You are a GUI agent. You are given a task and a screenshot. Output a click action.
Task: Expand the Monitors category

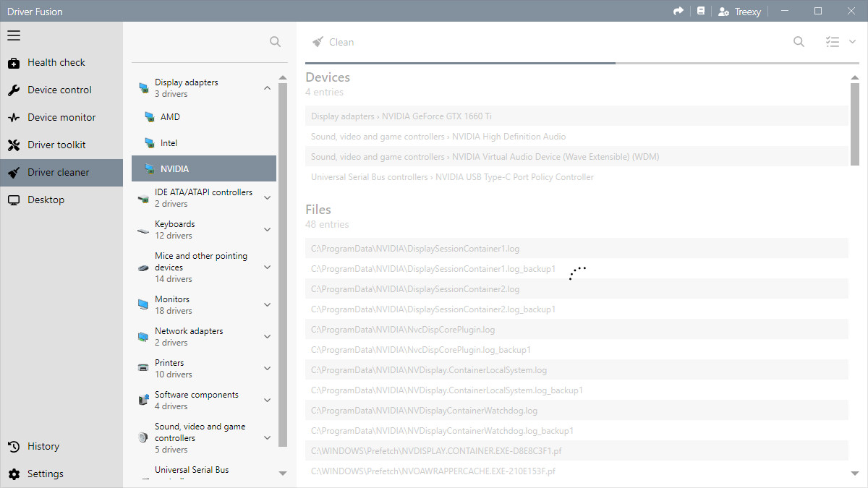[x=267, y=305]
